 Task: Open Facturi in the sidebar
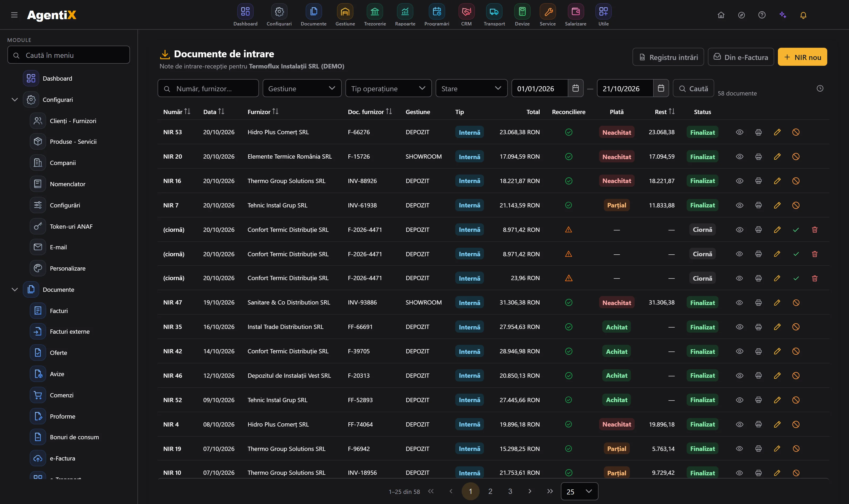click(x=58, y=310)
